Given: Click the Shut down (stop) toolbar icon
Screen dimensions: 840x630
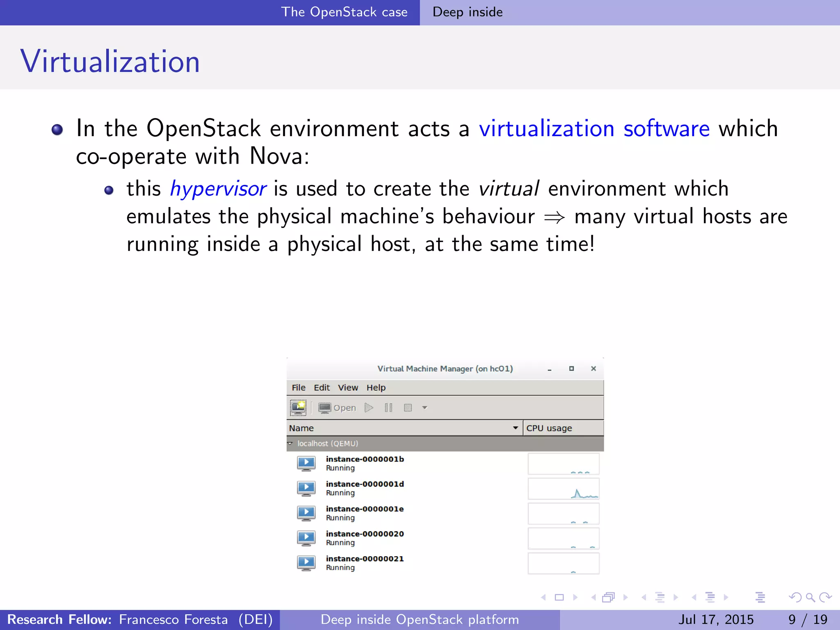Looking at the screenshot, I should [x=408, y=408].
